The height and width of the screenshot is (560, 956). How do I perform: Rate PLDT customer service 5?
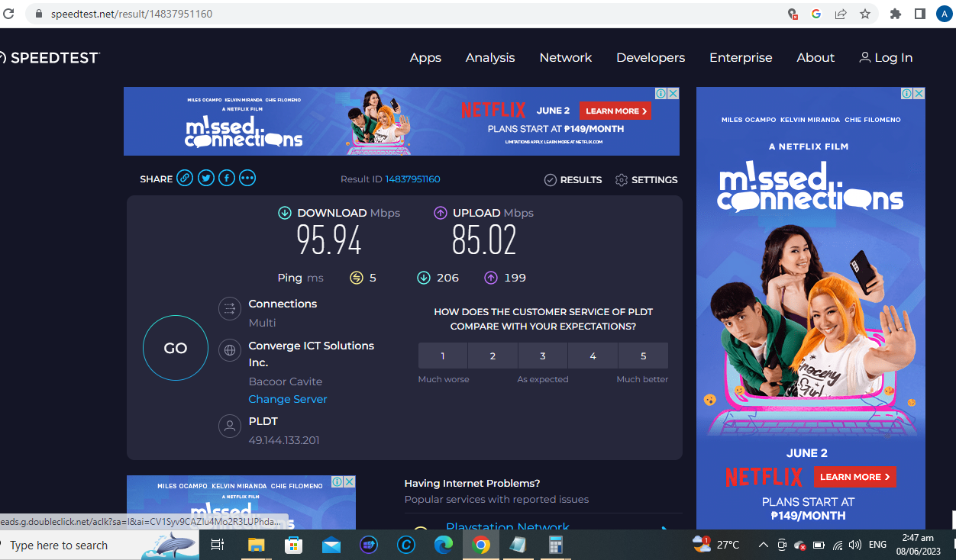pos(644,356)
